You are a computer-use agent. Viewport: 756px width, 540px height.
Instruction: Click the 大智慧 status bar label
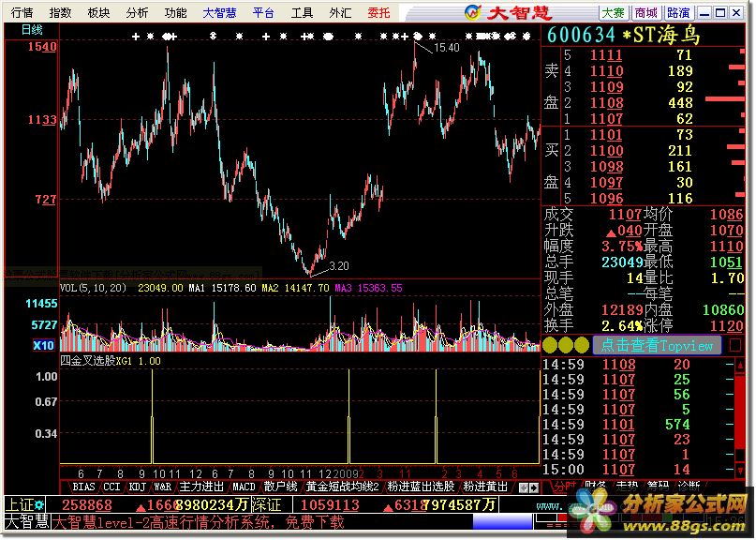tap(26, 521)
